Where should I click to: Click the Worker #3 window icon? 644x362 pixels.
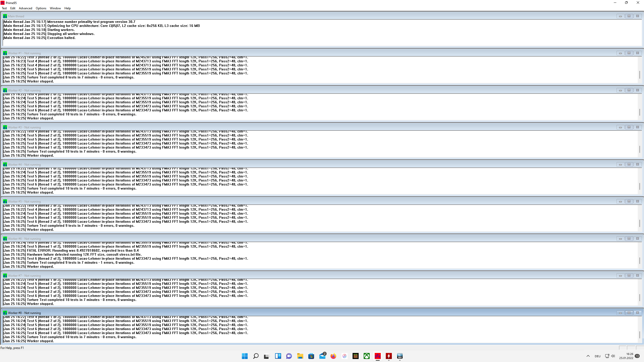point(5,127)
